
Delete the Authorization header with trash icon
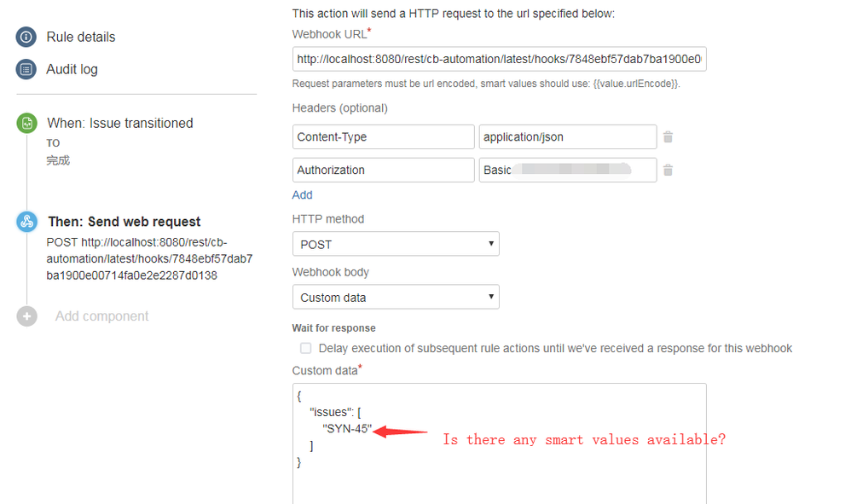669,171
